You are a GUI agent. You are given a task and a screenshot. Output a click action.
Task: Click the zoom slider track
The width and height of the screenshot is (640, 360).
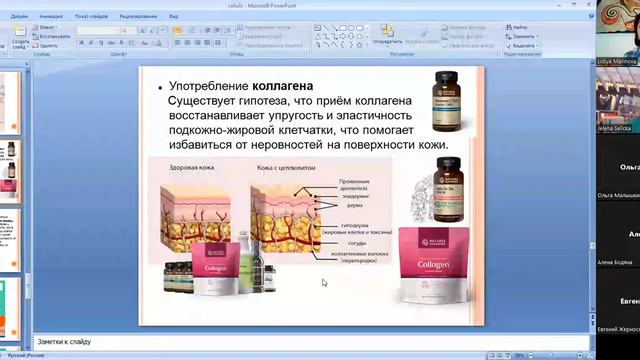click(555, 356)
